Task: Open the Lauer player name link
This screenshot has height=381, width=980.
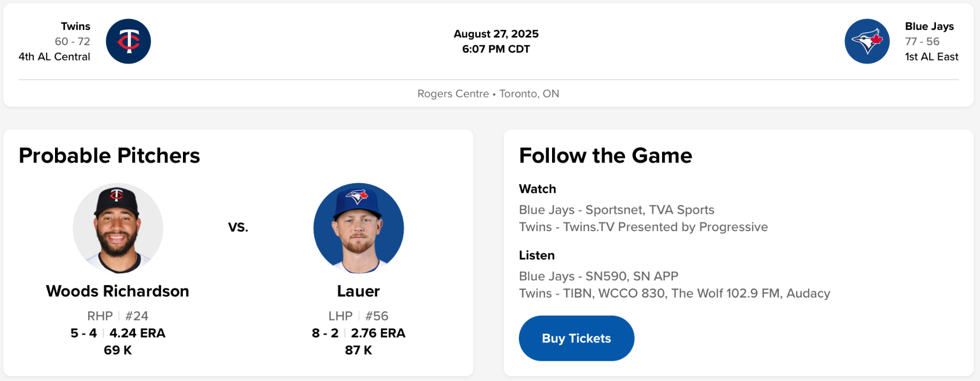Action: [358, 291]
